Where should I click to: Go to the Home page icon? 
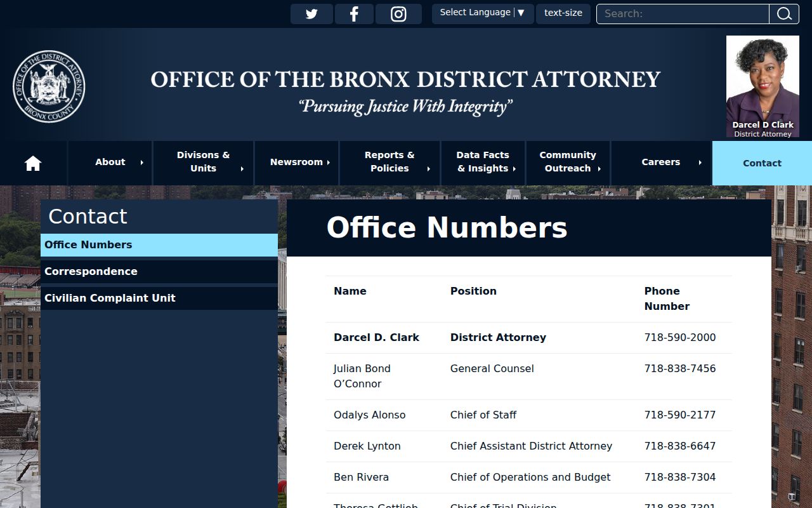[33, 163]
